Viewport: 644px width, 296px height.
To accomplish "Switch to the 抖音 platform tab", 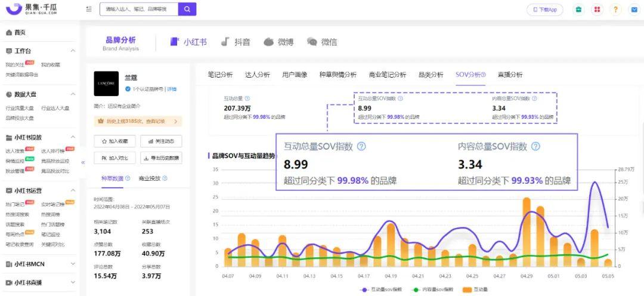I will tap(236, 42).
